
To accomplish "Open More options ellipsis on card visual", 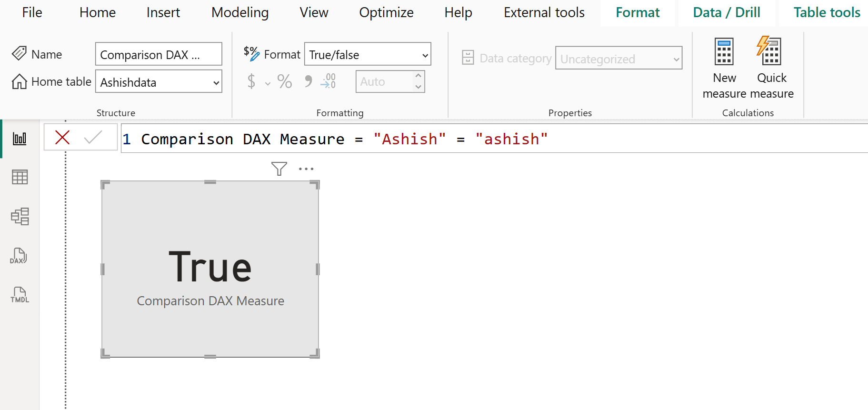I will (306, 169).
